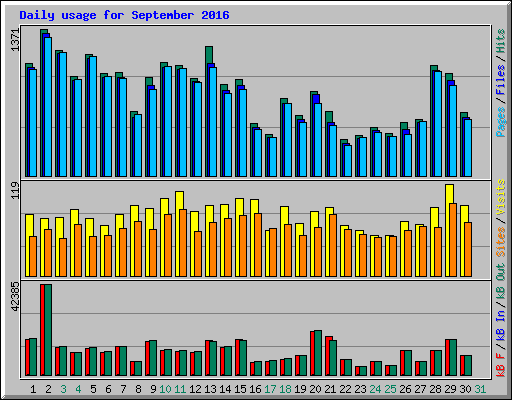Click the day 8 pages bar in top chart
Screen dimensions: 512x400
pos(138,146)
